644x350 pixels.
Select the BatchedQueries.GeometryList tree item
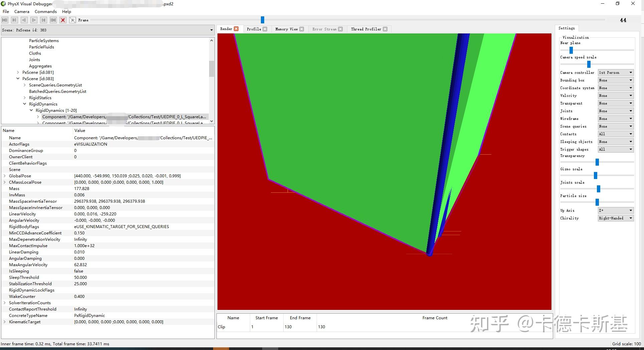pos(57,92)
